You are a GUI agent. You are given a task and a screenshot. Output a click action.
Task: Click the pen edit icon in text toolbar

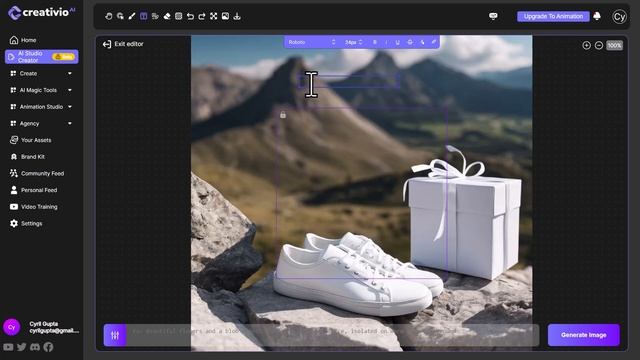click(x=433, y=42)
